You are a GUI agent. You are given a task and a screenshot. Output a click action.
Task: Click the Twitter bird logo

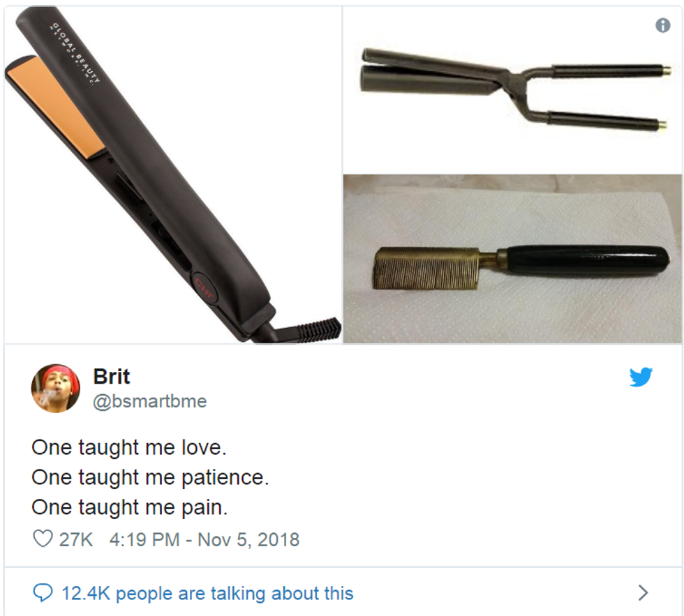pyautogui.click(x=641, y=377)
